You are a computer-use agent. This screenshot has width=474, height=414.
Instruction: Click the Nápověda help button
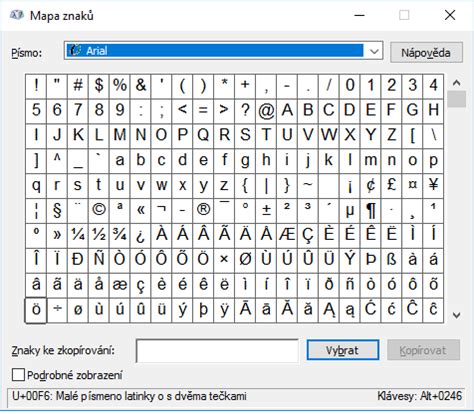(426, 52)
